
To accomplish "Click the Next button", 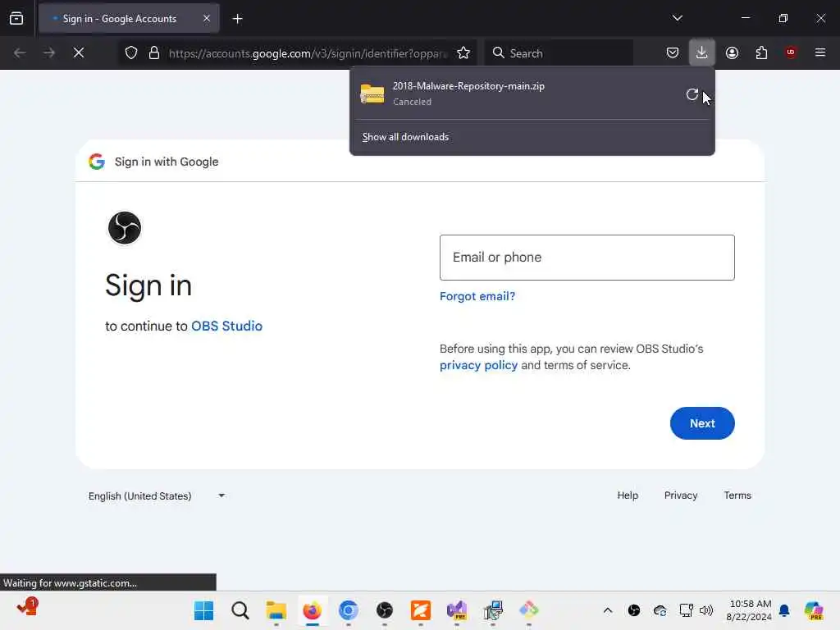I will [702, 423].
